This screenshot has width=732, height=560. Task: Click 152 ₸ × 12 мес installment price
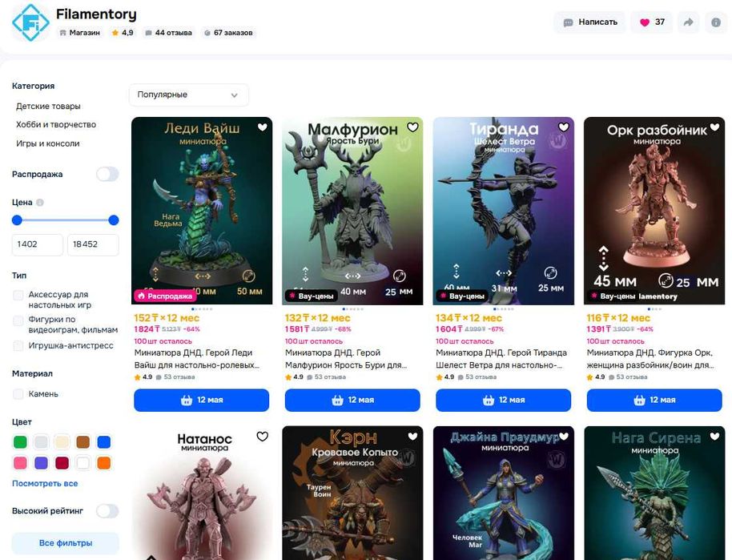(x=167, y=318)
